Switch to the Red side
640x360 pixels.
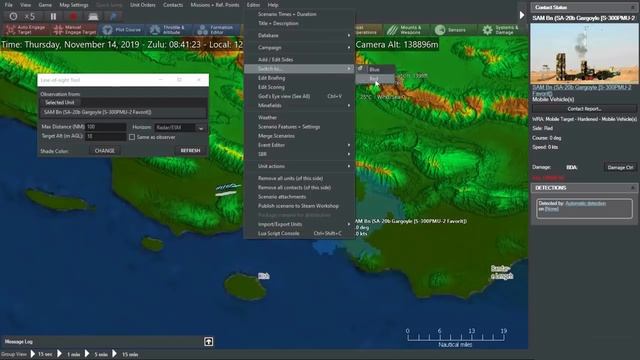[375, 78]
